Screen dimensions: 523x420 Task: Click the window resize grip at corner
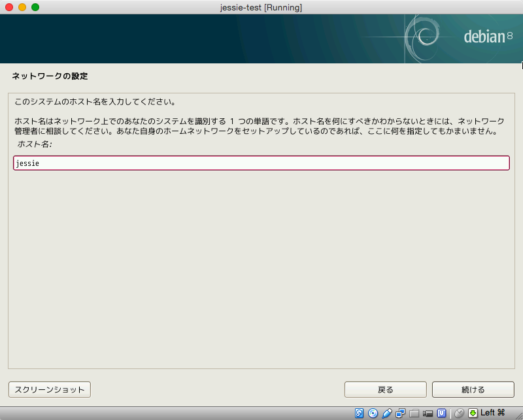point(518,415)
